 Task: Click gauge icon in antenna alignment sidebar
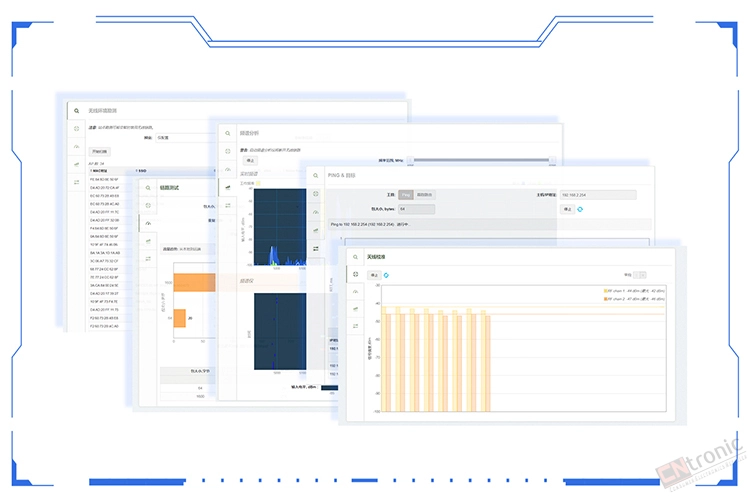(355, 292)
